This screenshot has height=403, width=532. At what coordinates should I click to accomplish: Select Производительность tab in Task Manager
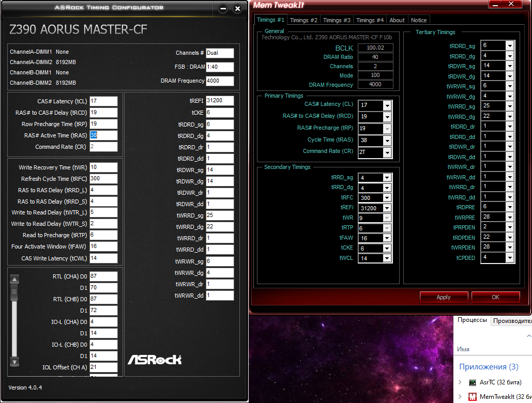pos(512,321)
